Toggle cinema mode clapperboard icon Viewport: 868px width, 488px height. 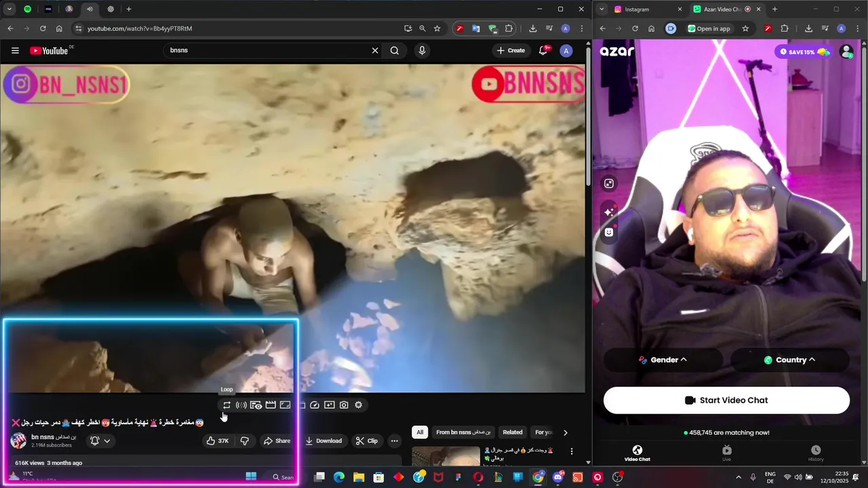pos(271,405)
